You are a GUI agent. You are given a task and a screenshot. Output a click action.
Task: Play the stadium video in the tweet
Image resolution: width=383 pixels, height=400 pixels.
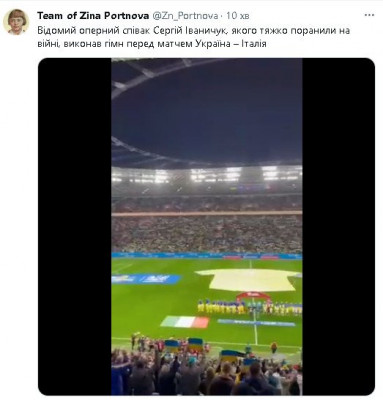click(x=207, y=227)
